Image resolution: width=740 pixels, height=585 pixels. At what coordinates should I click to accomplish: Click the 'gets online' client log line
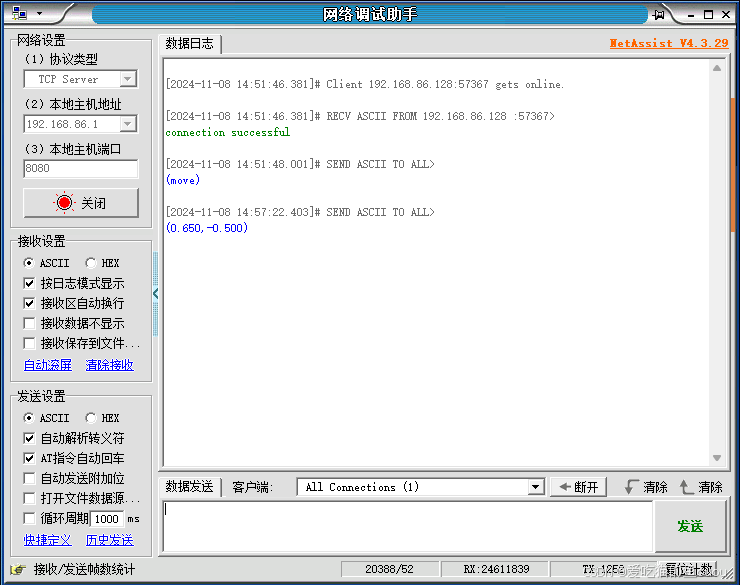pos(364,84)
